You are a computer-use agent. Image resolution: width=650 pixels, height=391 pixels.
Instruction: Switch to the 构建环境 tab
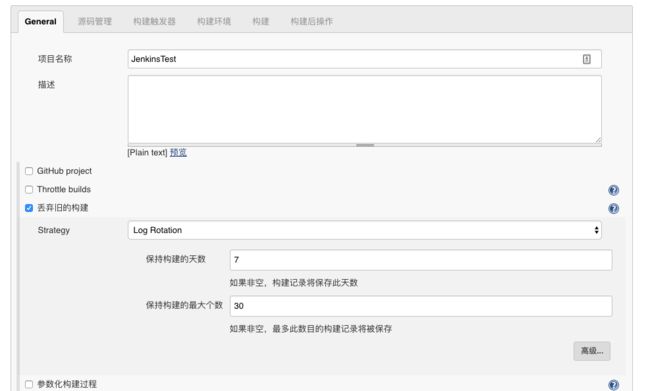coord(214,22)
